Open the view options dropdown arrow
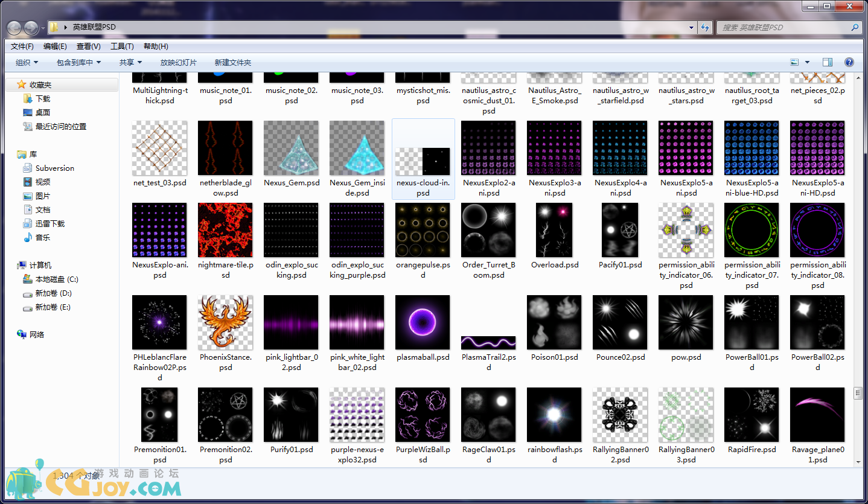This screenshot has width=868, height=504. point(808,62)
